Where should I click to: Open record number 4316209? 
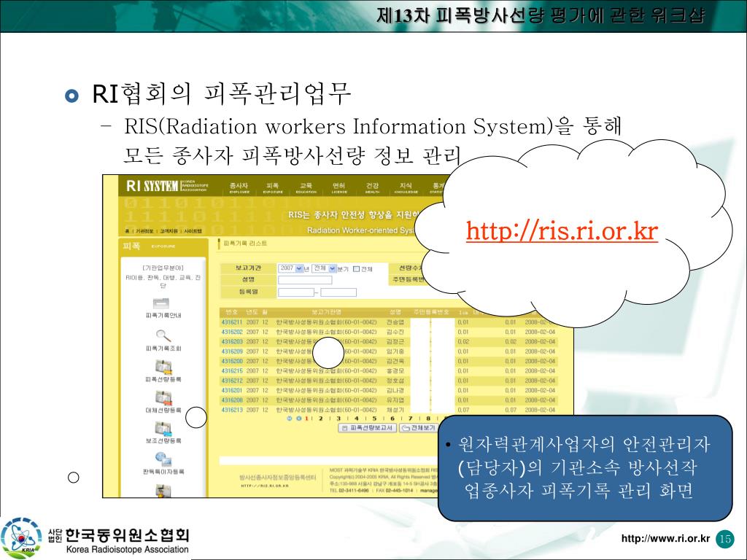[x=232, y=351]
